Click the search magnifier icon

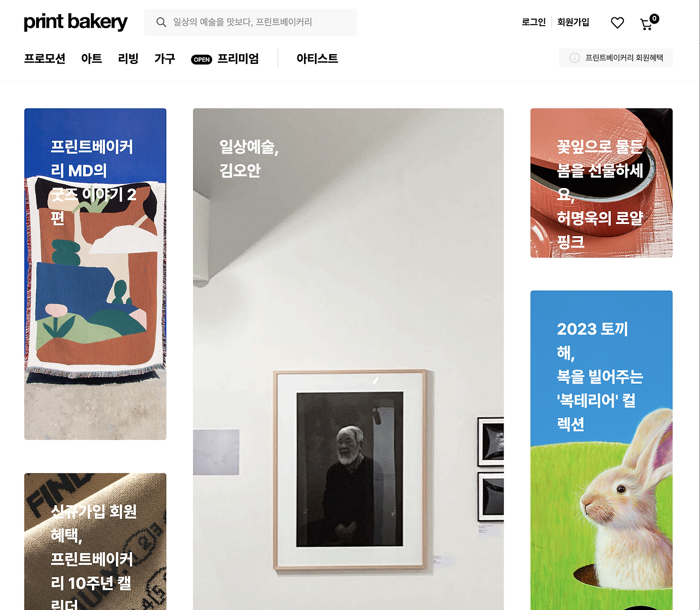[161, 22]
